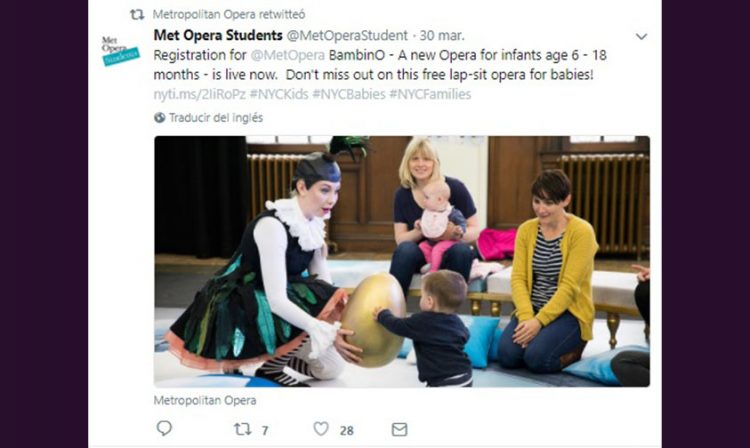Open tweet options with the chevron arrow

coord(641,36)
